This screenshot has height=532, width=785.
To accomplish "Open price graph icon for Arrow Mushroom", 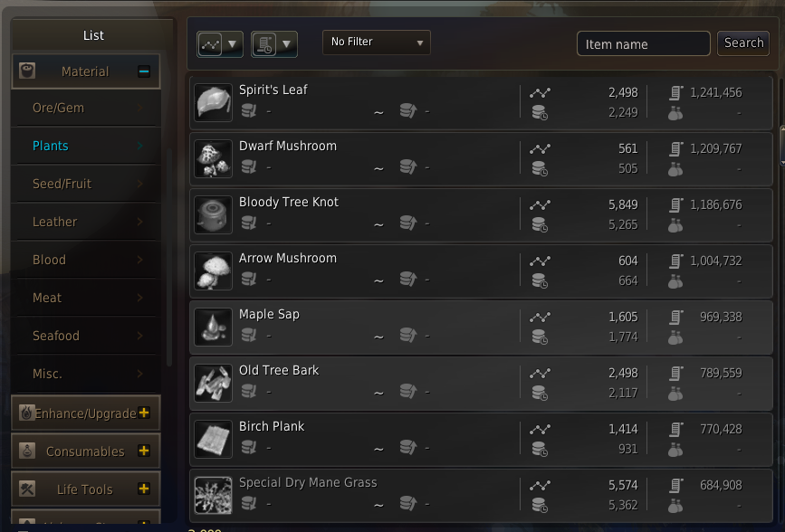I will point(540,261).
